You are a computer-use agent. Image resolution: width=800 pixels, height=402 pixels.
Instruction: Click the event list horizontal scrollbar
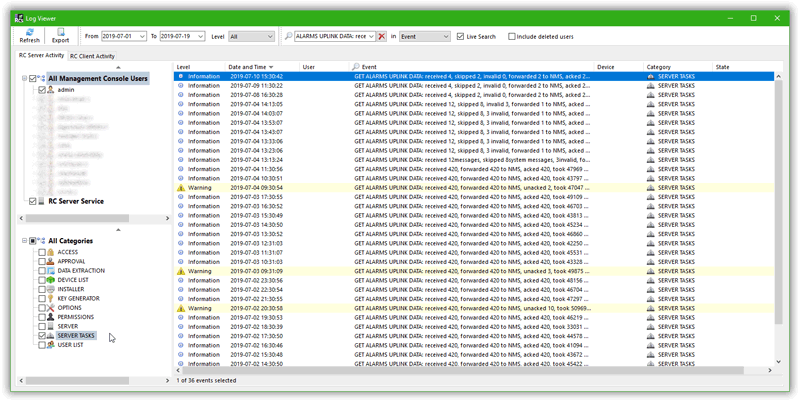click(x=463, y=370)
